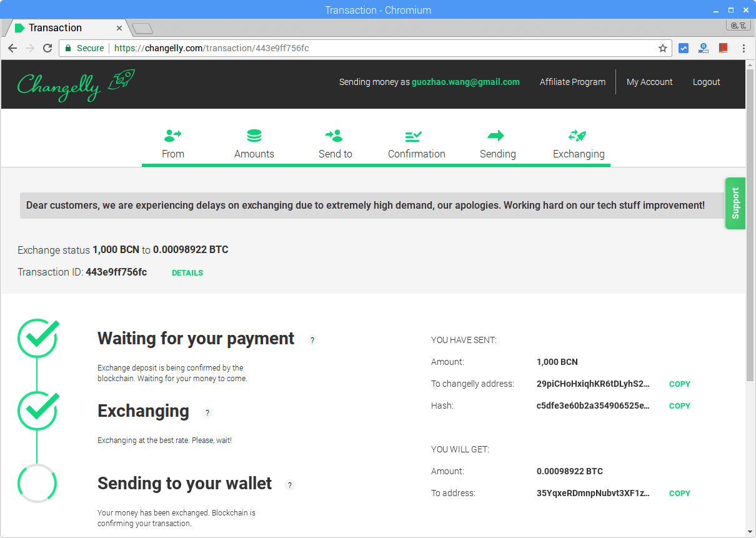756x538 pixels.
Task: Open Chromium's three-dot menu
Action: tap(743, 47)
